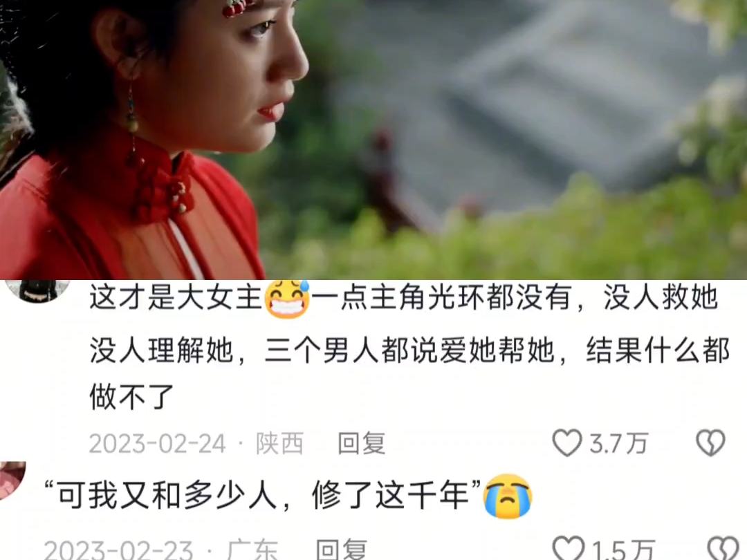Tap the crying emoji in second comment
Screen dimensions: 747x560
point(508,496)
